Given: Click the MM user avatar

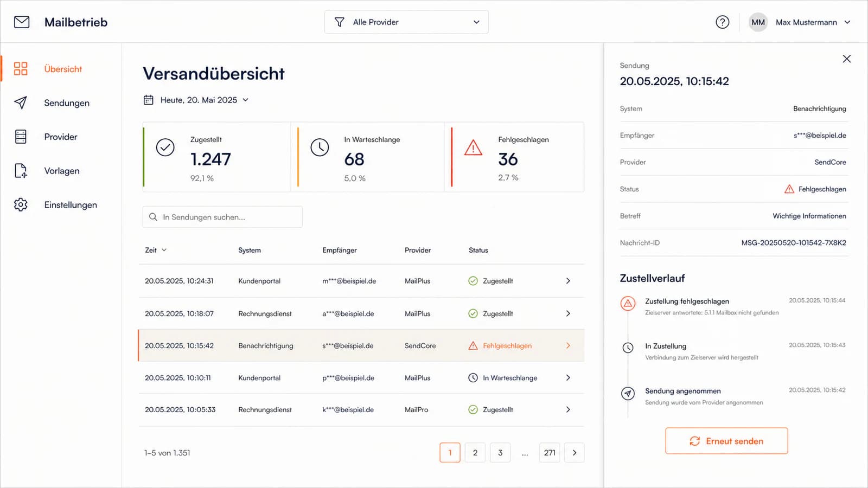Looking at the screenshot, I should click(758, 22).
